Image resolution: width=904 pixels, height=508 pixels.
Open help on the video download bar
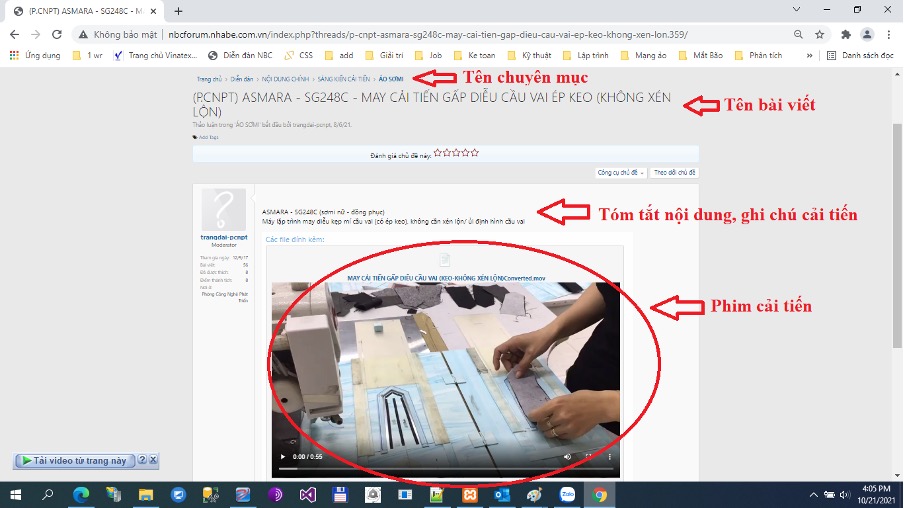(142, 460)
